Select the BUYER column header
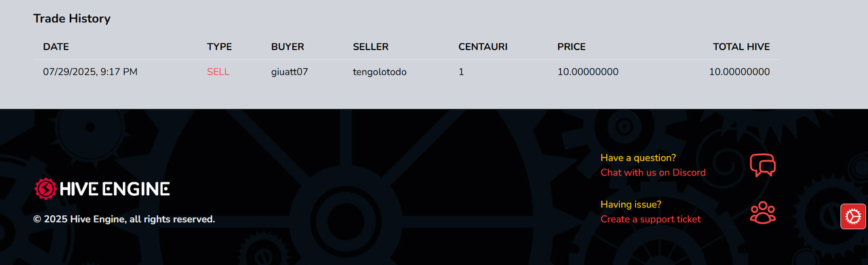The width and height of the screenshot is (868, 265). (x=288, y=47)
